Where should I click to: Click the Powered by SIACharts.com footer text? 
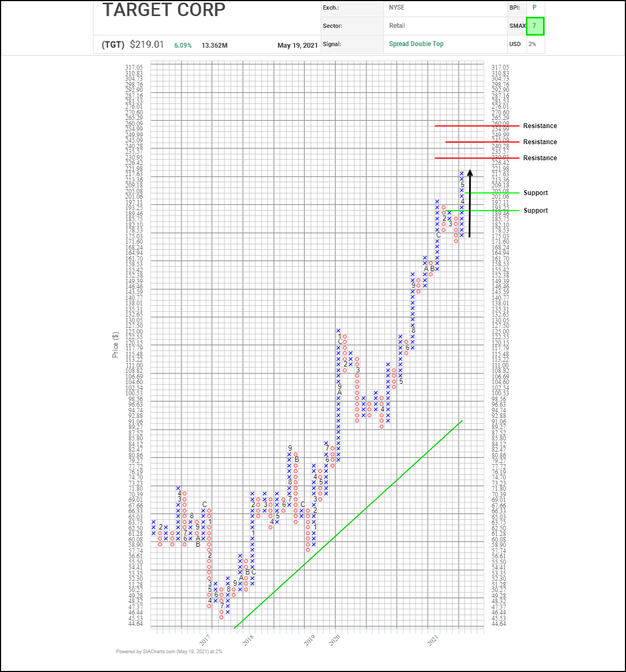[x=169, y=652]
